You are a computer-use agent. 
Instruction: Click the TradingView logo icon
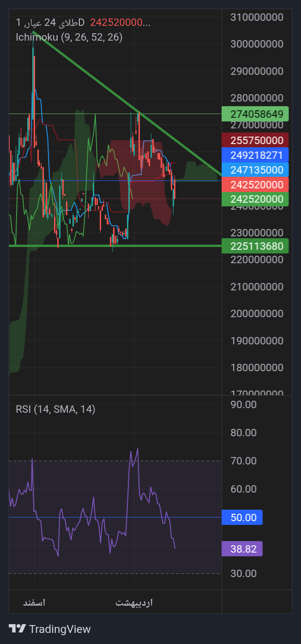(x=17, y=629)
